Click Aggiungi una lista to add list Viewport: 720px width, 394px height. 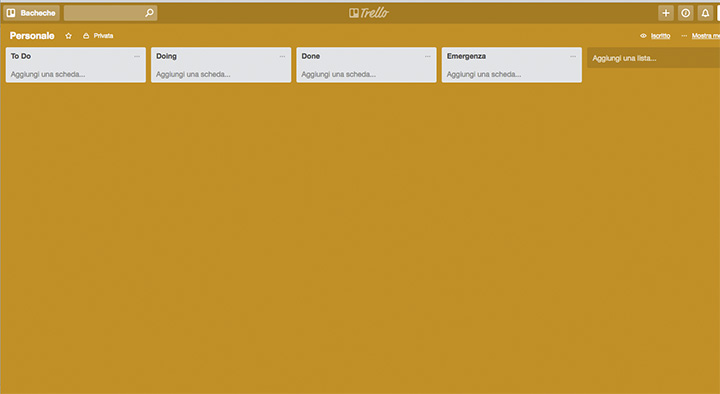[x=653, y=58]
